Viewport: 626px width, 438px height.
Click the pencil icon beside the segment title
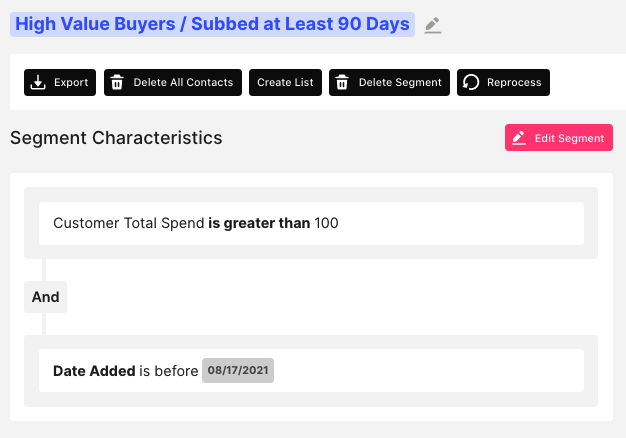click(432, 26)
